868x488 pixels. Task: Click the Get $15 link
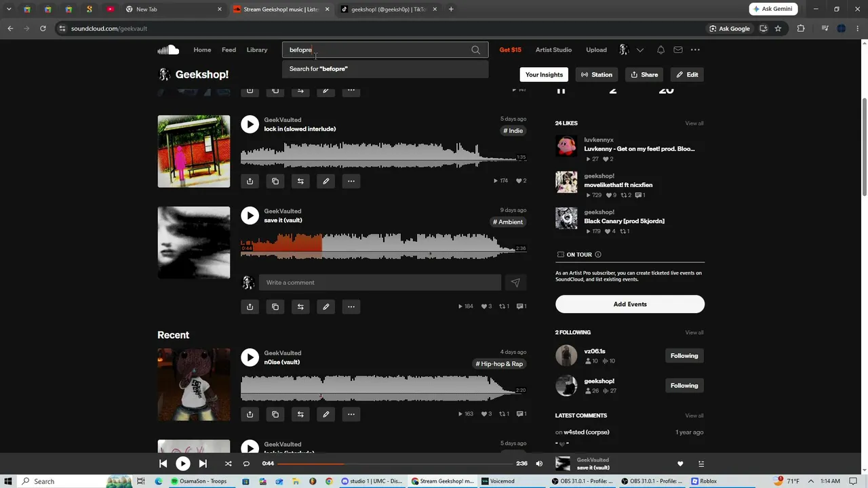coord(511,49)
